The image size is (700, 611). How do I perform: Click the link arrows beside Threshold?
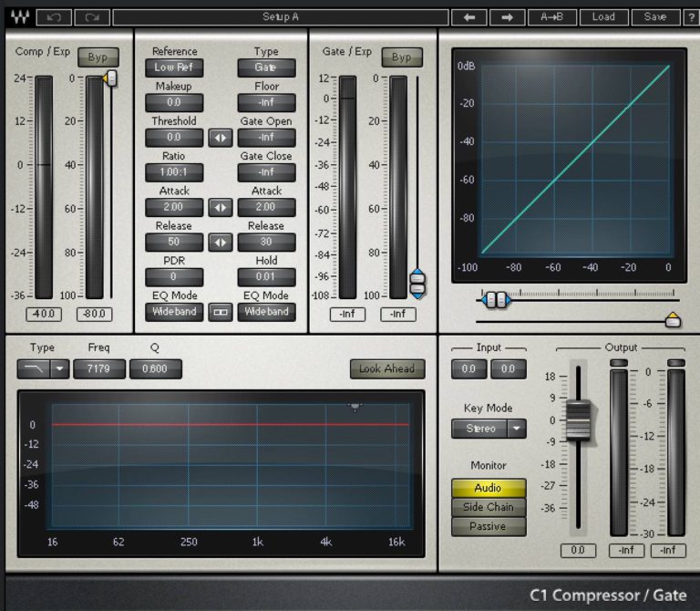(220, 138)
